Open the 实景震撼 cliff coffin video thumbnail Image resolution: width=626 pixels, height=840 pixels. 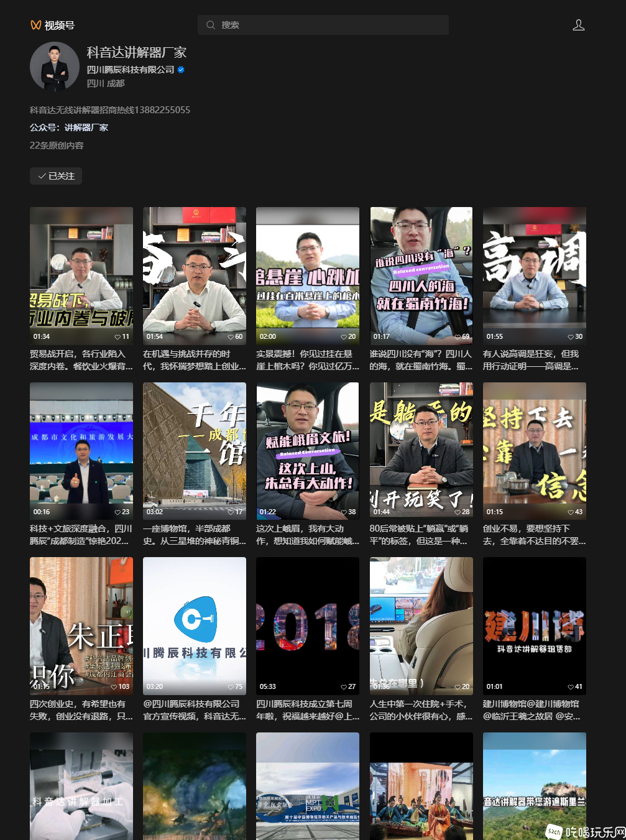[x=308, y=275]
